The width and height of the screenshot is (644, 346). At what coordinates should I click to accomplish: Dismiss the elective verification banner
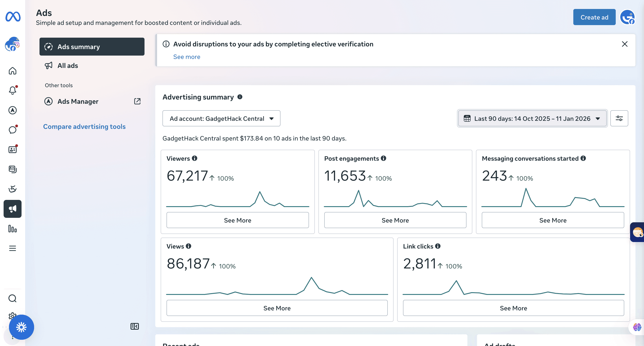point(624,44)
